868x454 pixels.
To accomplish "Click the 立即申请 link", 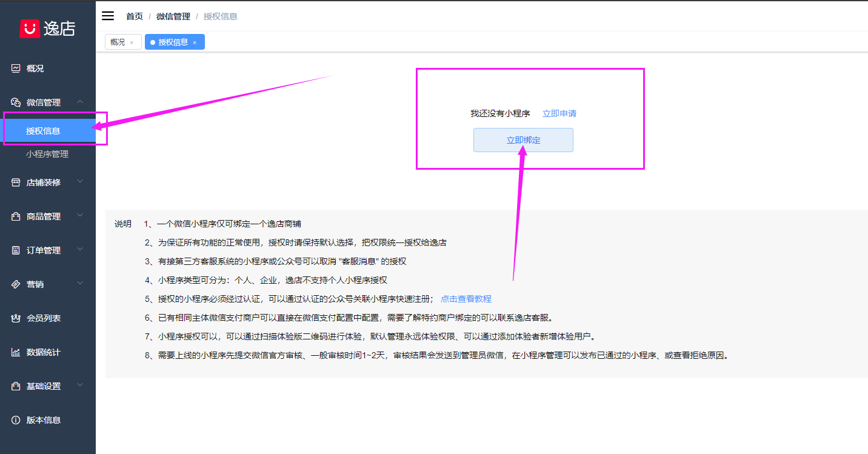I will (559, 113).
